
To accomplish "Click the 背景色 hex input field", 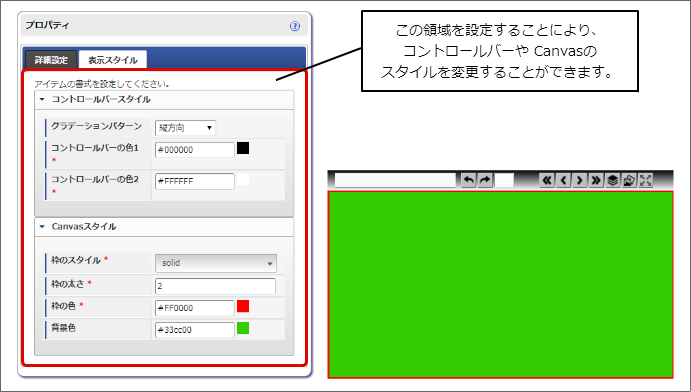I will pos(195,330).
